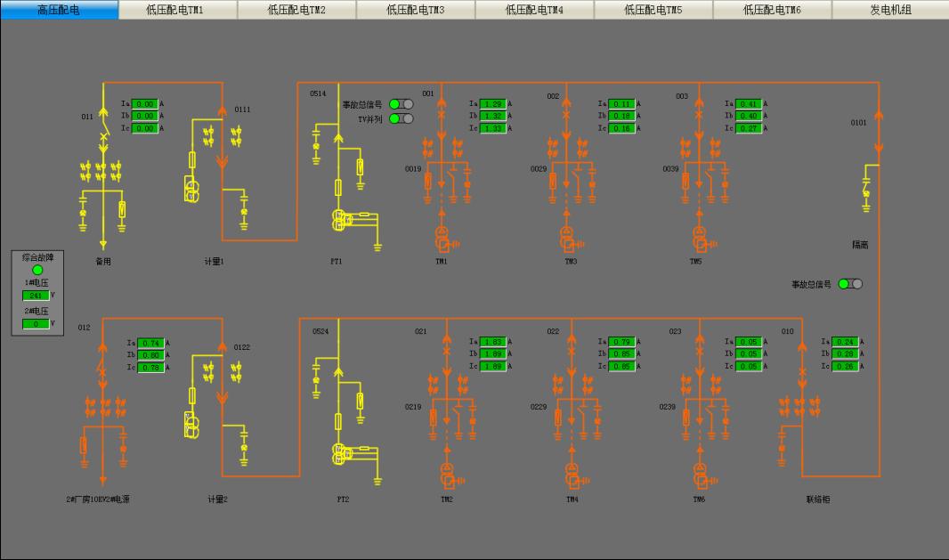Screen dimensions: 949x560
Task: Click the Ia current readout for breaker 003
Action: 749,104
